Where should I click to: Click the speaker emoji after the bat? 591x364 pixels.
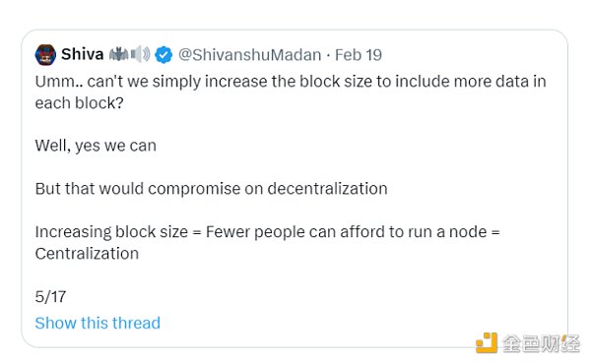140,54
